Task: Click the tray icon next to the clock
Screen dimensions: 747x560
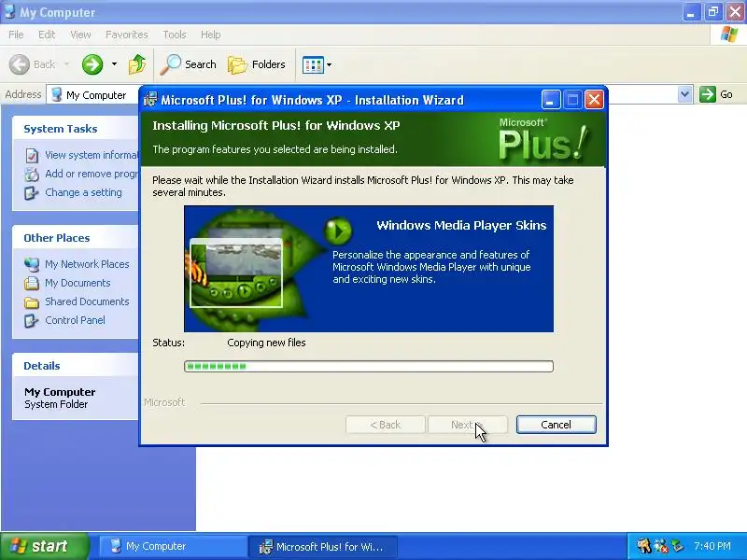Action: coord(677,546)
